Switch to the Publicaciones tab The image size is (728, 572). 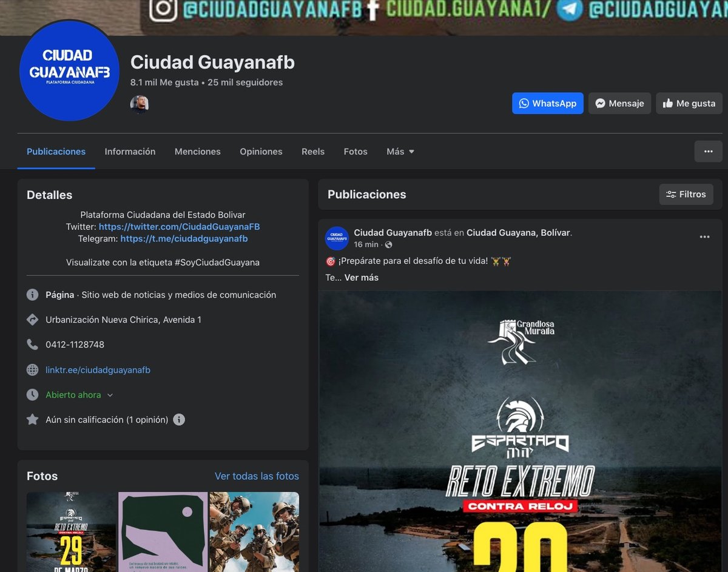coord(56,152)
